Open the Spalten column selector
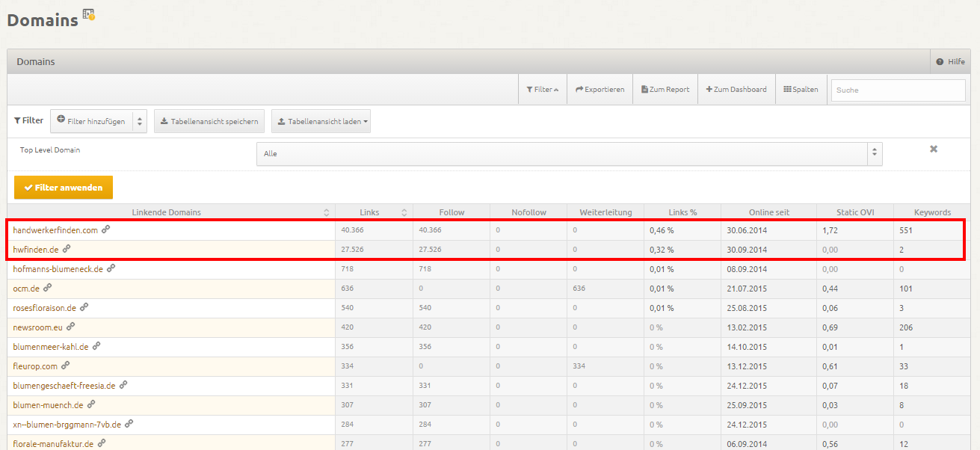Viewport: 980px width, 450px height. pos(801,90)
